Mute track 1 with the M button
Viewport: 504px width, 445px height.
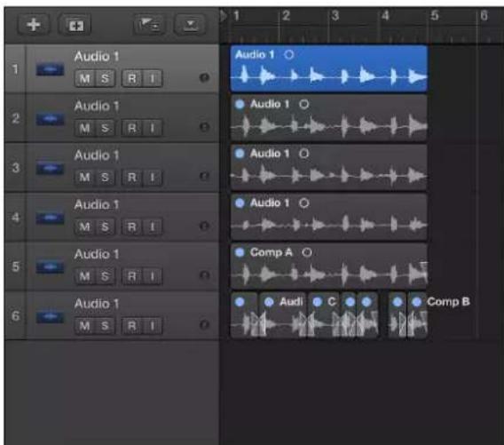84,78
